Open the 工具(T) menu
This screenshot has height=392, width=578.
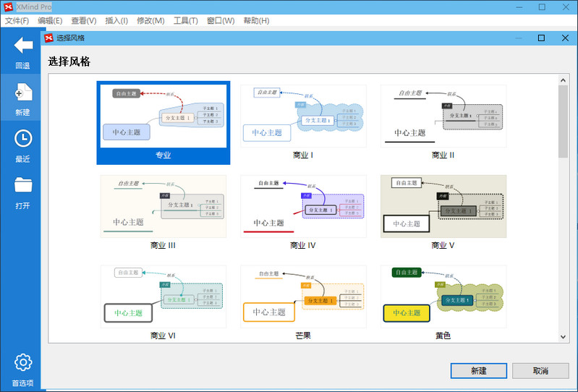[185, 21]
